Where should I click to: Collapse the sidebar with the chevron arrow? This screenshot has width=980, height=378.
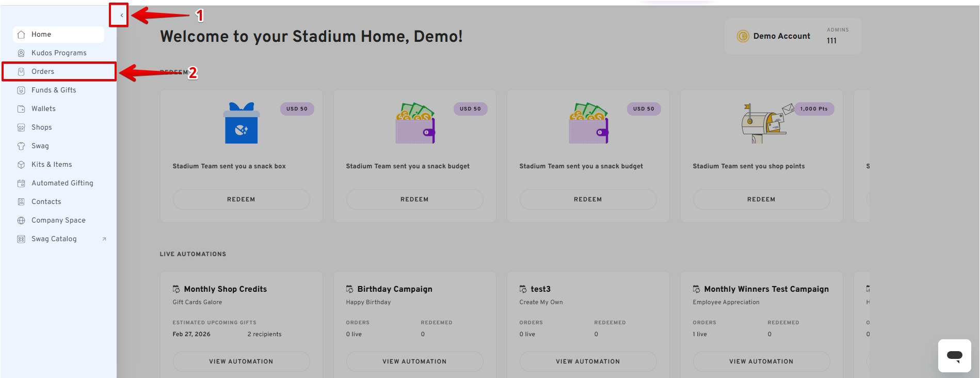coord(122,15)
